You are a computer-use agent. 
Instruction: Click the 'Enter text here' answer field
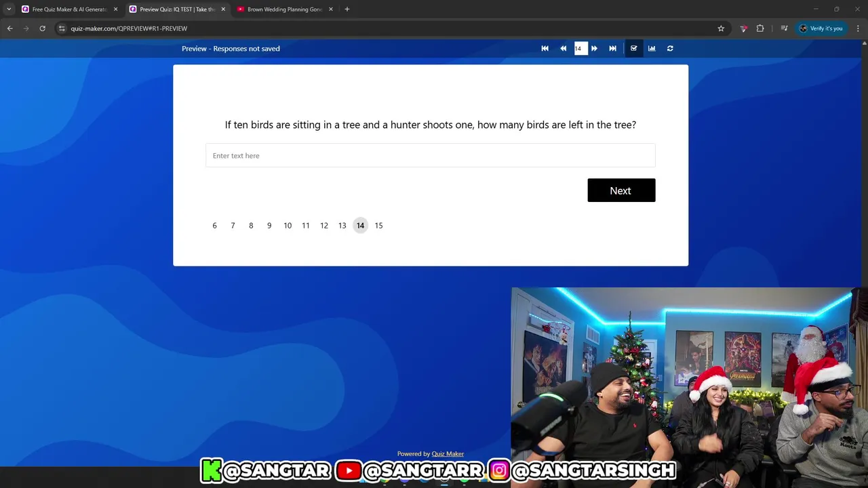click(x=431, y=155)
